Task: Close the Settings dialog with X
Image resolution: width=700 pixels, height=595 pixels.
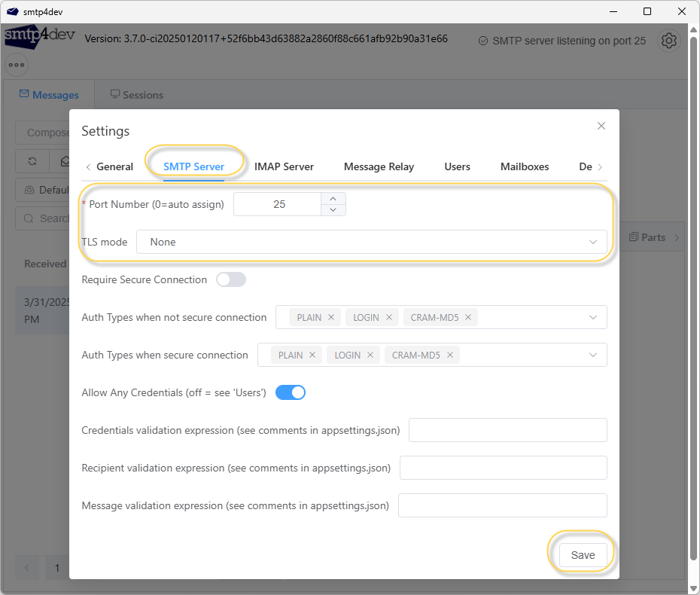Action: tap(601, 126)
